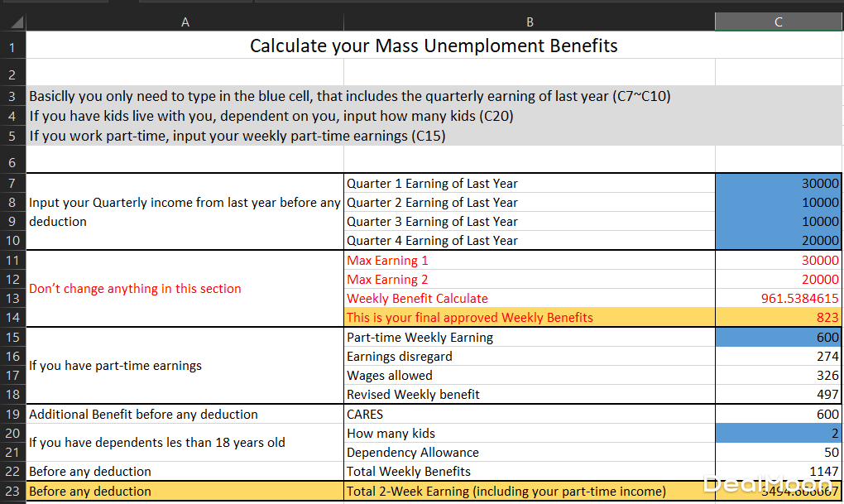Select the column C header
Image resolution: width=844 pixels, height=504 pixels.
(x=779, y=22)
